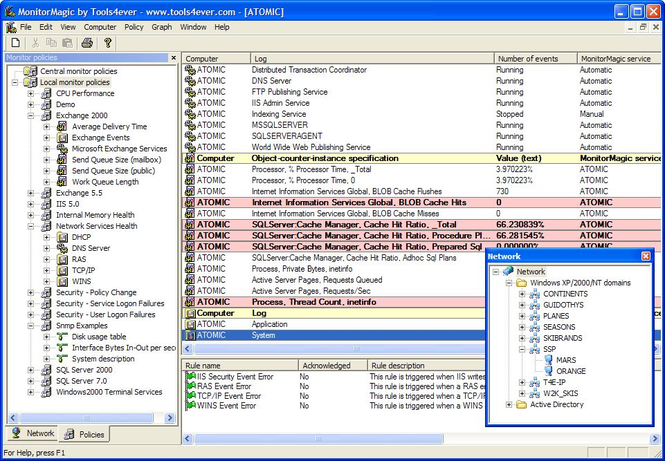Select Send Queue Size (public) item
This screenshot has height=461, width=665.
tap(113, 170)
